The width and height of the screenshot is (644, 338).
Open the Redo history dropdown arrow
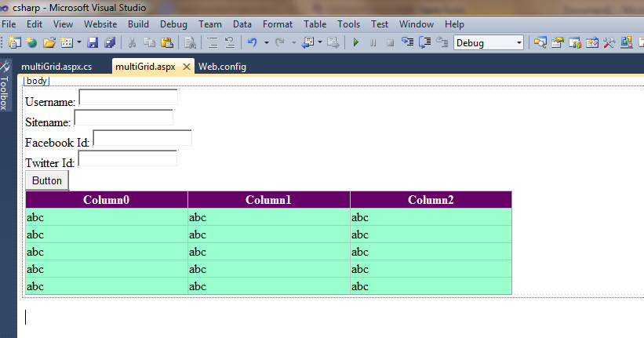tap(293, 42)
